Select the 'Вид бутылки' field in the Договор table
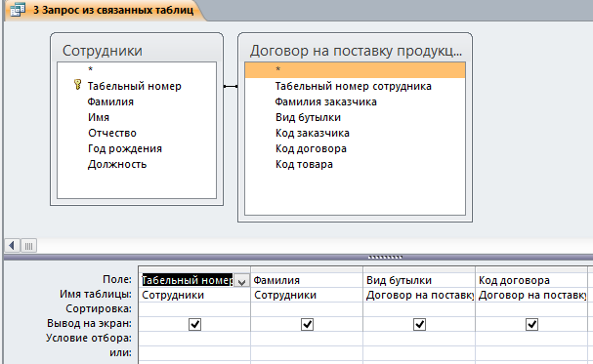 click(x=309, y=117)
